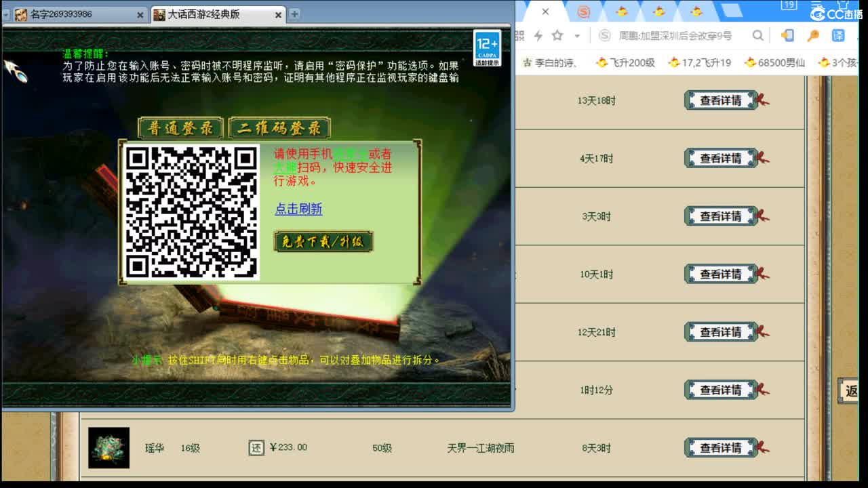The height and width of the screenshot is (488, 868).
Task: Add a new game tab with plus button
Action: click(294, 14)
